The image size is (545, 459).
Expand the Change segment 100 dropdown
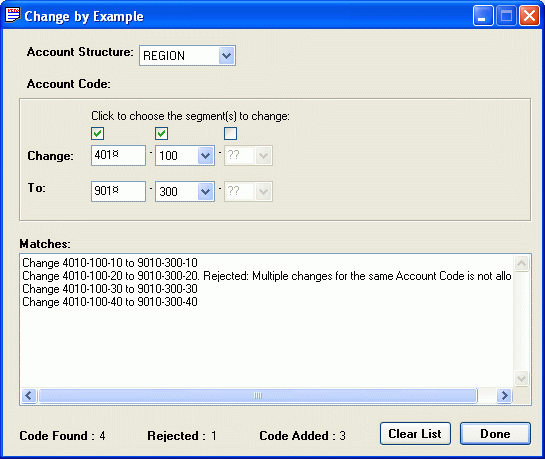click(205, 156)
